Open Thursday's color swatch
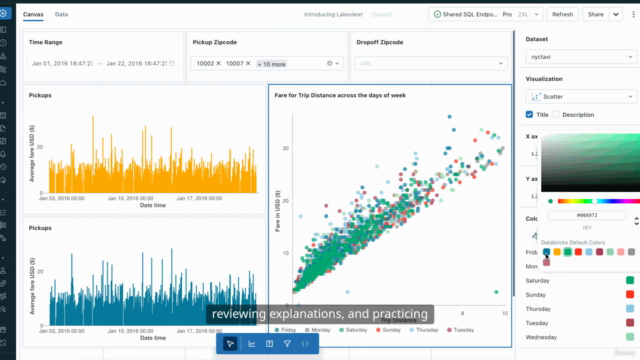The width and height of the screenshot is (640, 360). click(630, 309)
